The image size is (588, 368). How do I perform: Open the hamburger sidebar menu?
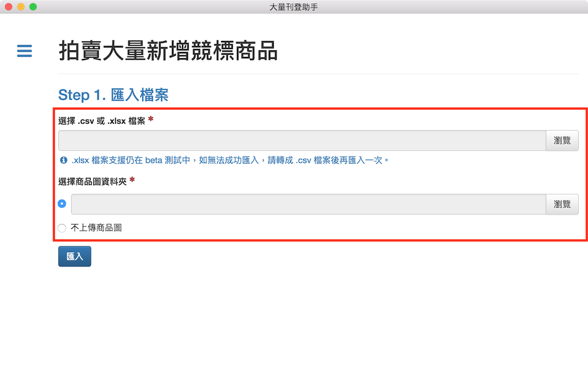(x=24, y=51)
